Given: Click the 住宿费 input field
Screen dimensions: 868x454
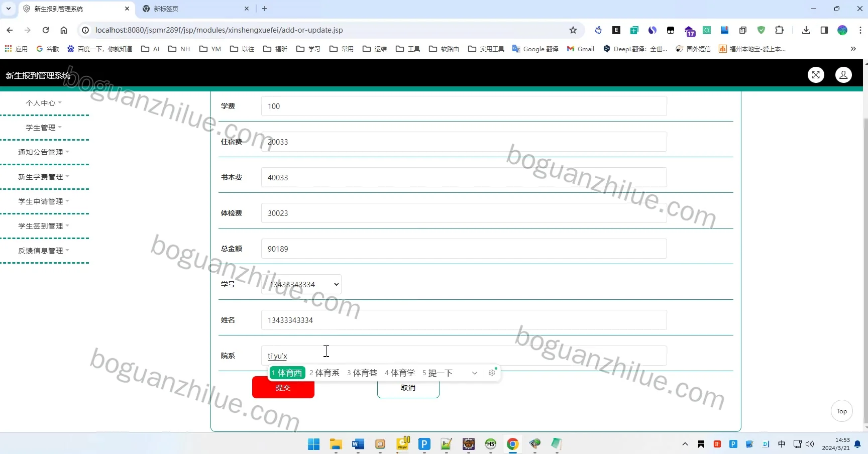Looking at the screenshot, I should coord(464,142).
